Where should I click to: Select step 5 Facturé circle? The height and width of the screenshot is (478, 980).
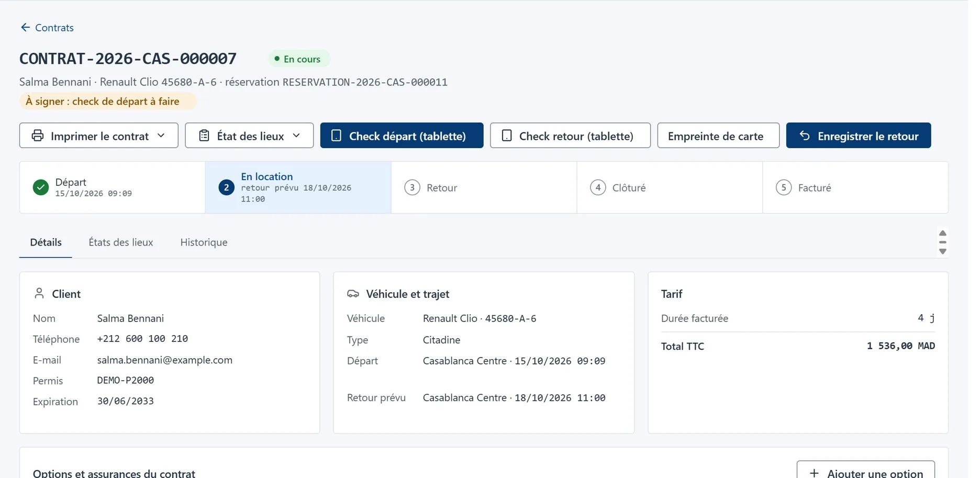click(x=784, y=187)
